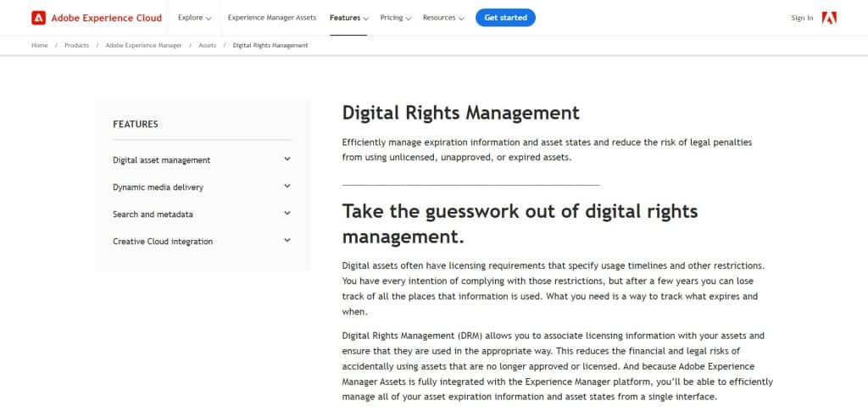The height and width of the screenshot is (412, 868).
Task: Expand the Digital asset management section
Action: coord(202,160)
